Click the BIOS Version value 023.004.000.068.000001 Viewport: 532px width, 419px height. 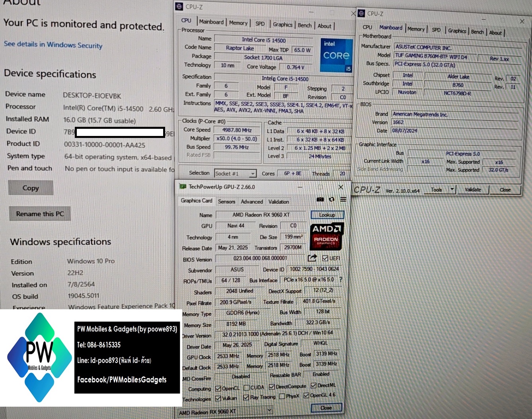(x=260, y=258)
